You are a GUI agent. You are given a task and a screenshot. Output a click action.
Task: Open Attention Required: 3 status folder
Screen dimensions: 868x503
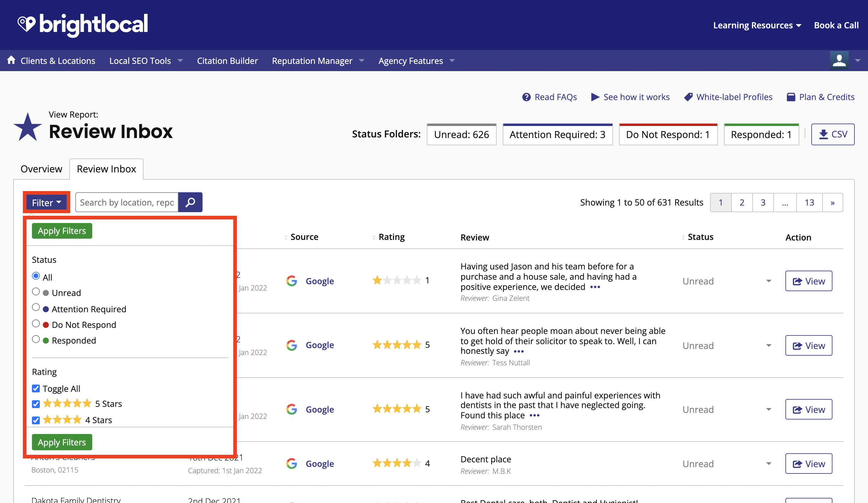(x=558, y=134)
